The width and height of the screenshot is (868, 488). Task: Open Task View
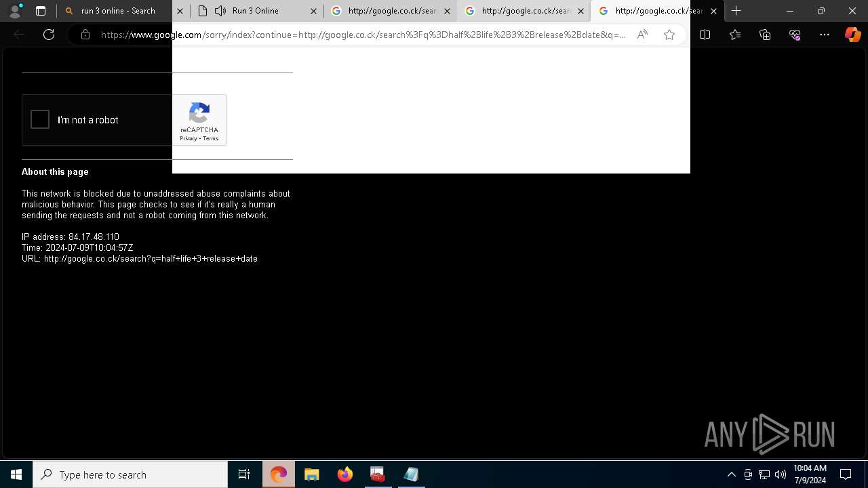pos(244,474)
